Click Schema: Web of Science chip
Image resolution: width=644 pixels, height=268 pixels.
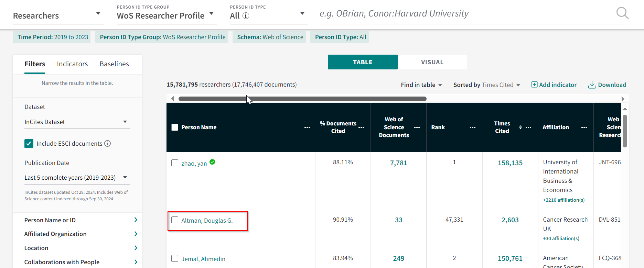click(x=269, y=37)
